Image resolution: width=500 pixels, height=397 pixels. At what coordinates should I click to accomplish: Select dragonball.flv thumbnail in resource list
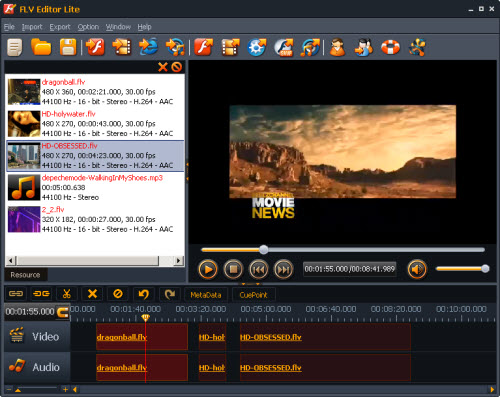coord(24,92)
